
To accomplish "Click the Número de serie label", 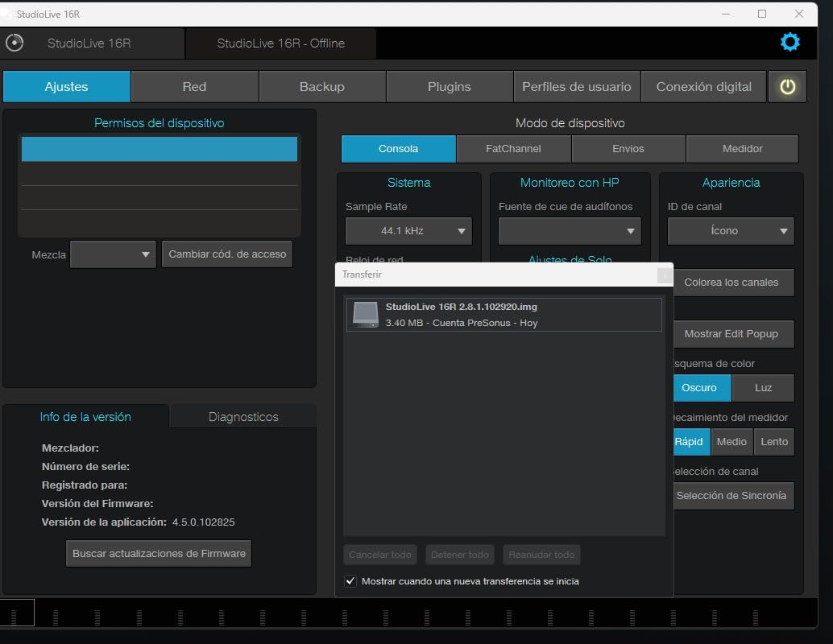I will click(85, 467).
